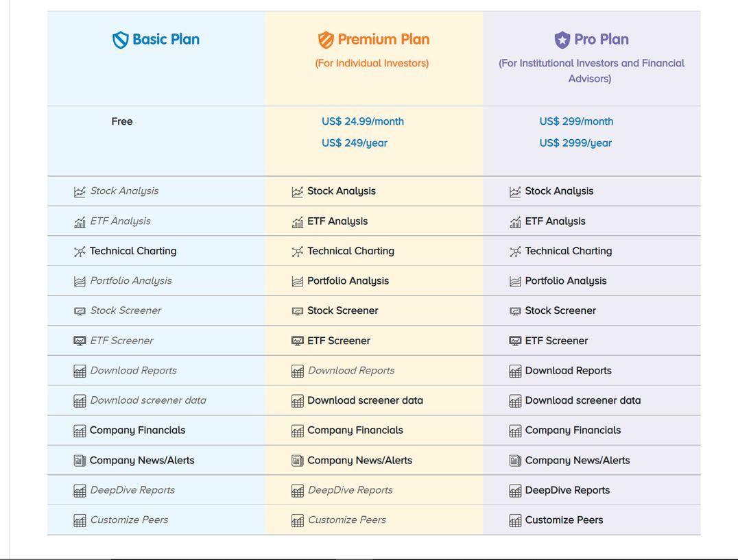Click Stock Screener icon in Pro column
The image size is (738, 560).
515,311
